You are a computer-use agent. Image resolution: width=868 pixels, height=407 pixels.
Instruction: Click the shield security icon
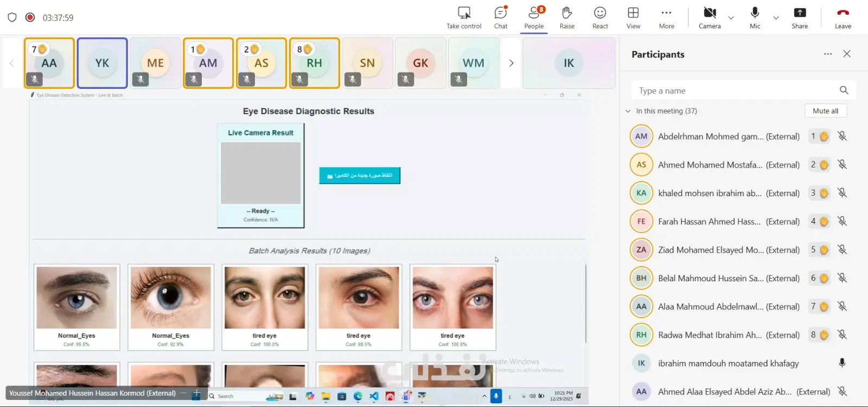coord(12,17)
